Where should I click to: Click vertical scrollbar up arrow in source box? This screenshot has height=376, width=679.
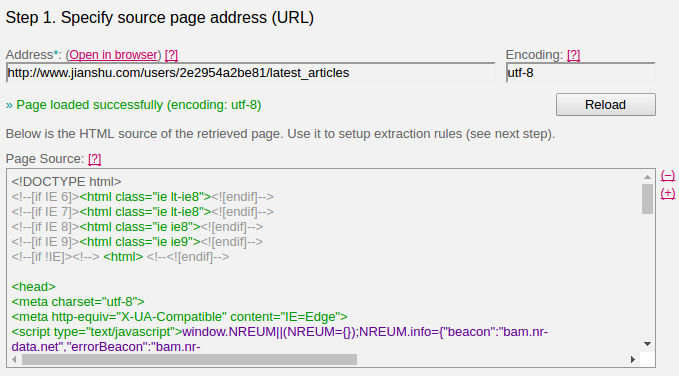tap(647, 177)
